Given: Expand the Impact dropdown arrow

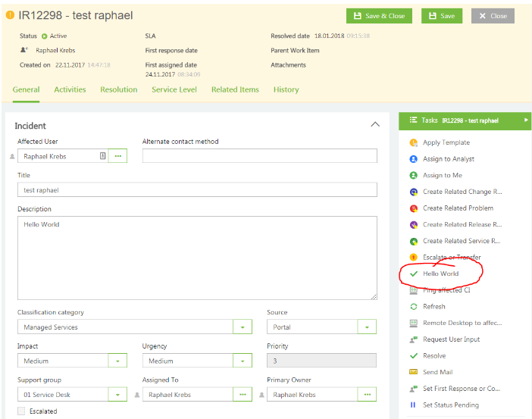Looking at the screenshot, I should click(x=117, y=361).
